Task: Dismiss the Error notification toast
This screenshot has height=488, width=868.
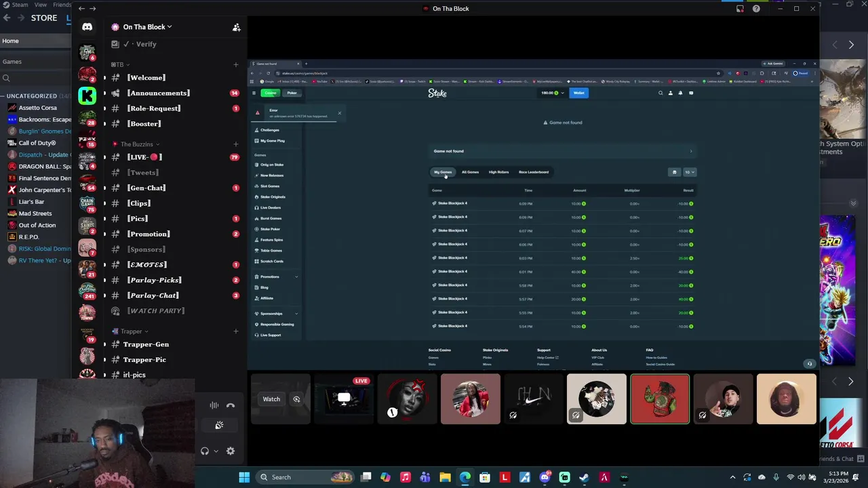Action: [340, 113]
